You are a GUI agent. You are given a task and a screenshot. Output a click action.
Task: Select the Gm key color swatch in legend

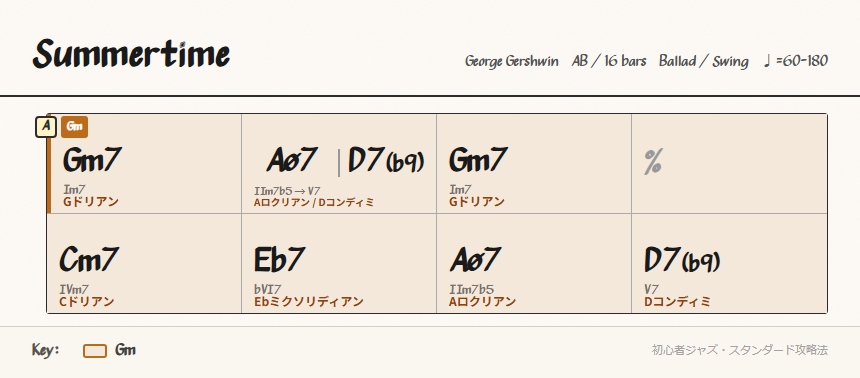(95, 351)
